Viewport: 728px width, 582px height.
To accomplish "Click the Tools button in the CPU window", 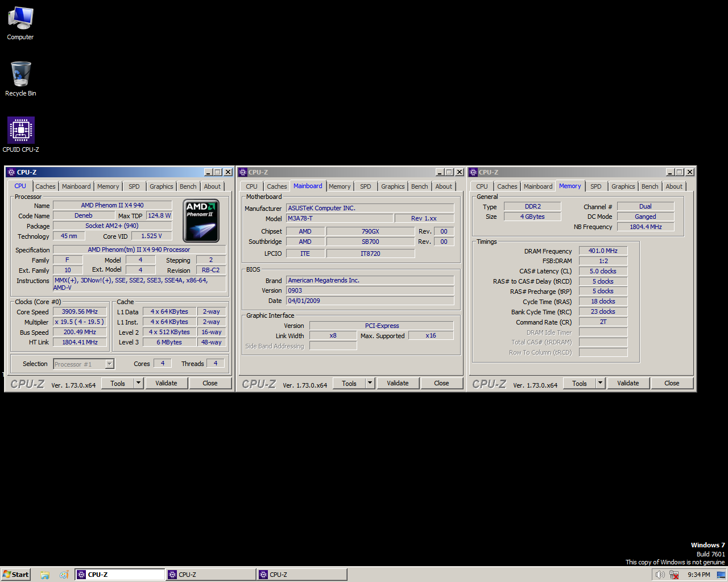I will [x=118, y=383].
